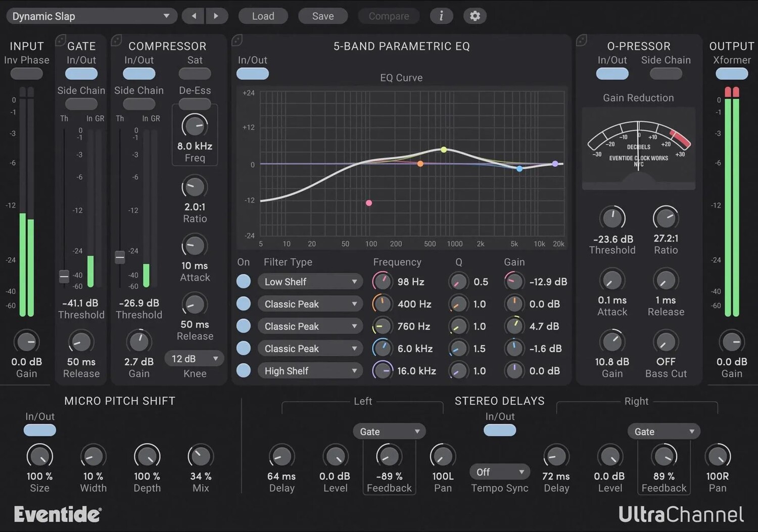Click the Load button
This screenshot has width=758, height=532.
263,16
